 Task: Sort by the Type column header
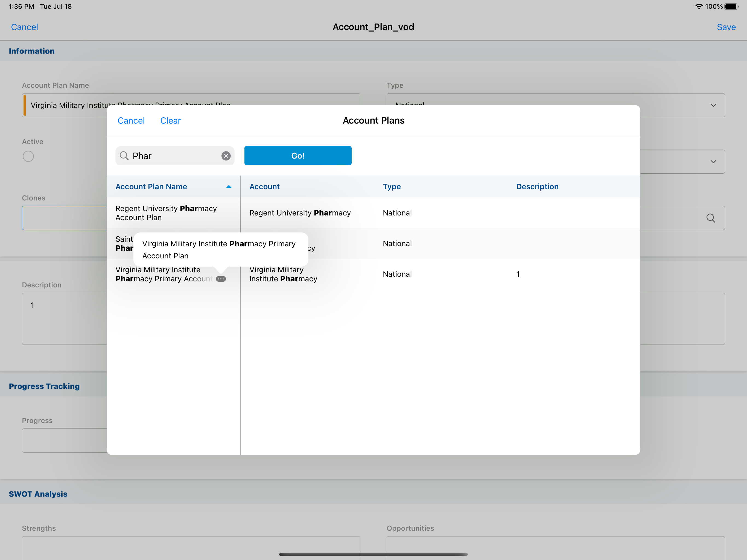tap(392, 187)
